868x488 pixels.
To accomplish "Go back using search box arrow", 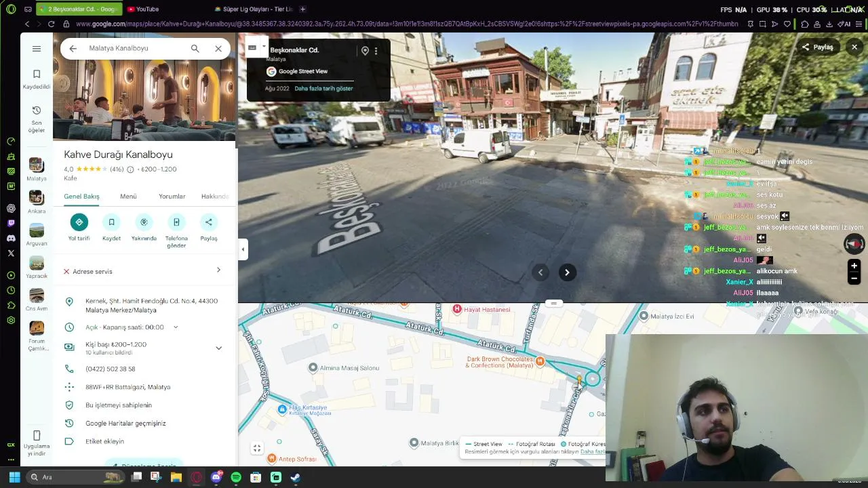I will pos(73,49).
